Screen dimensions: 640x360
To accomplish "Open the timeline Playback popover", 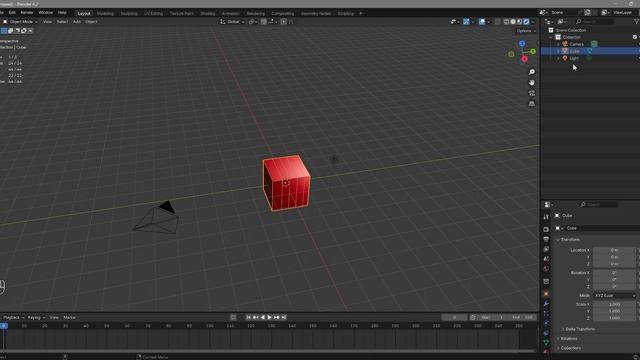I will 13,318.
